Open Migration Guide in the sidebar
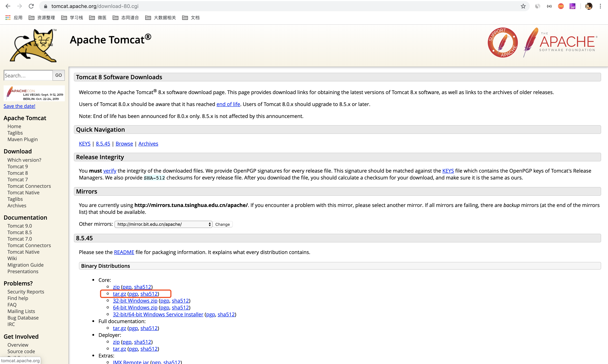This screenshot has width=608, height=364. (x=26, y=265)
